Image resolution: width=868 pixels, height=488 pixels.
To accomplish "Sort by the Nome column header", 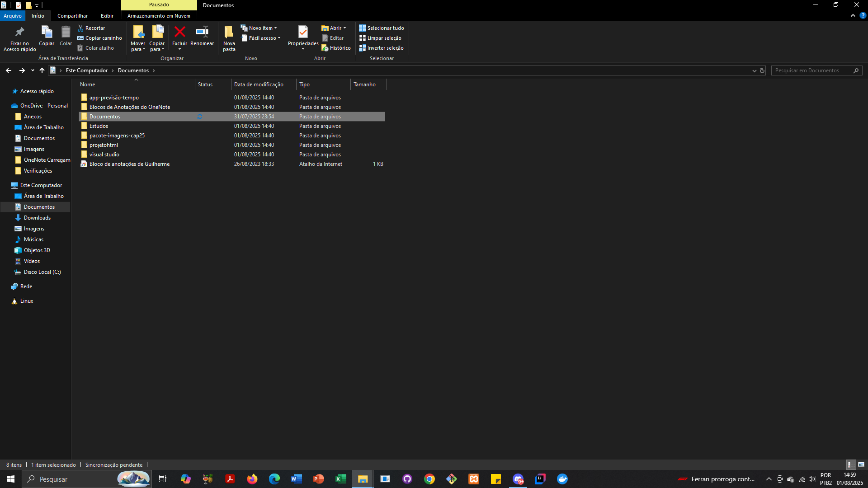I will tap(136, 84).
